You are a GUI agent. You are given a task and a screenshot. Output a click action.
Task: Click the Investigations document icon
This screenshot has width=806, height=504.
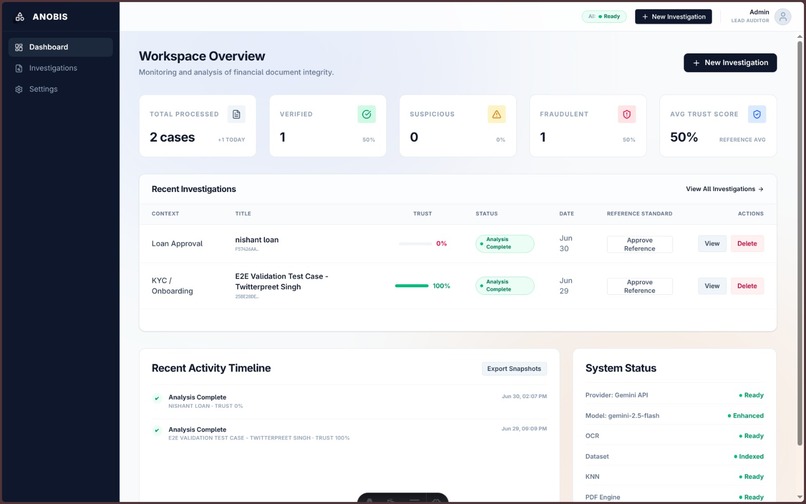point(19,68)
